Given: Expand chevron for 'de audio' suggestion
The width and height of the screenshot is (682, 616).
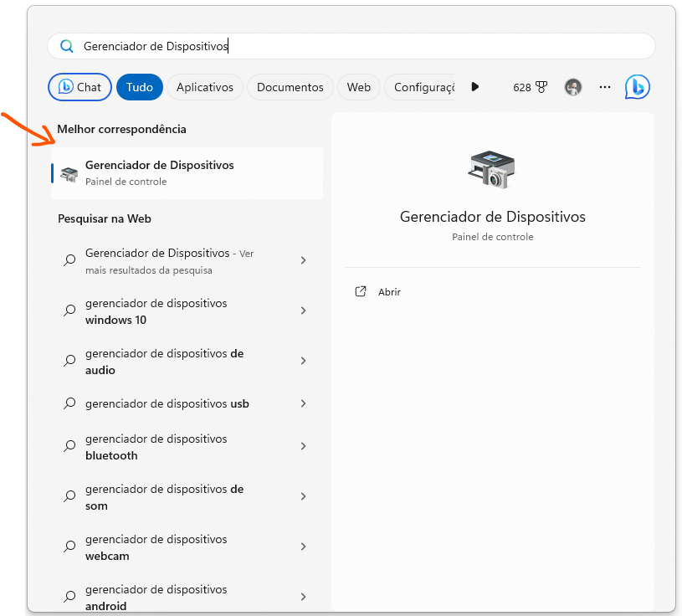Looking at the screenshot, I should point(304,361).
